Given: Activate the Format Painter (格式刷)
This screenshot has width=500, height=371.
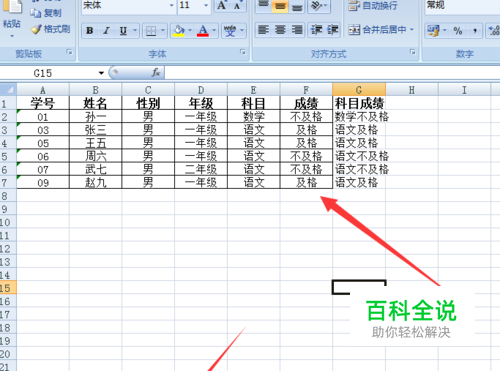Looking at the screenshot, I should pyautogui.click(x=50, y=29).
